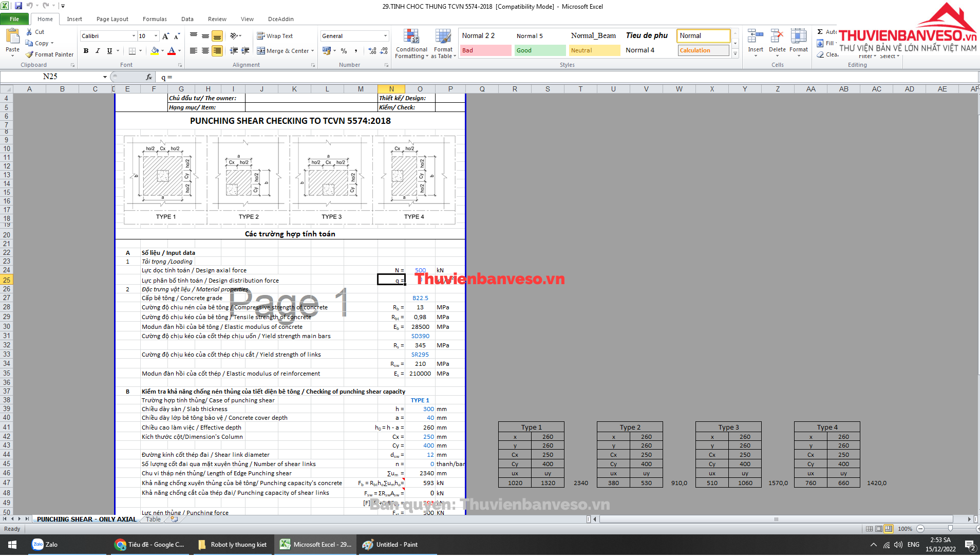980x557 pixels.
Task: Click the Insert function fx icon
Action: (148, 77)
